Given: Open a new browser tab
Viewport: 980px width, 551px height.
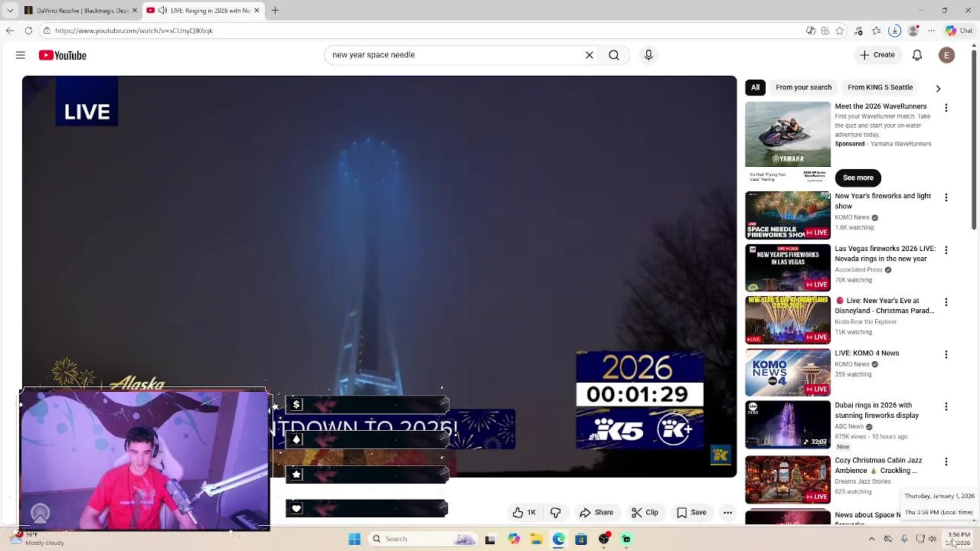Looking at the screenshot, I should 275,10.
